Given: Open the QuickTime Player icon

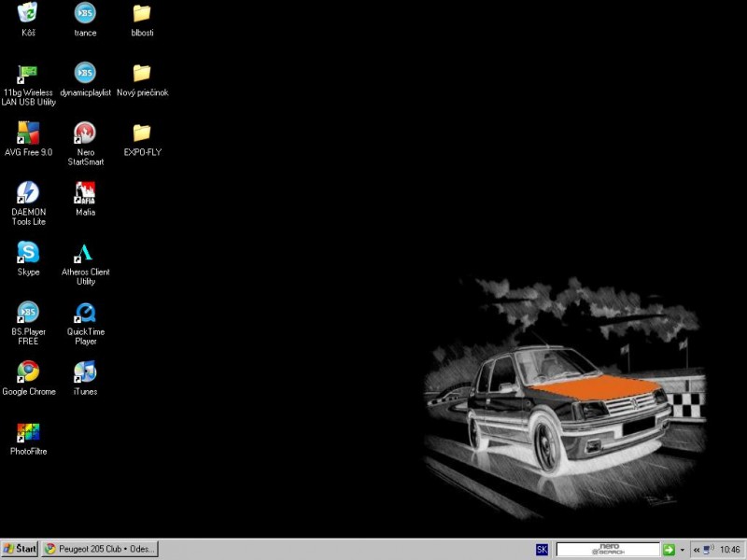Looking at the screenshot, I should point(85,312).
